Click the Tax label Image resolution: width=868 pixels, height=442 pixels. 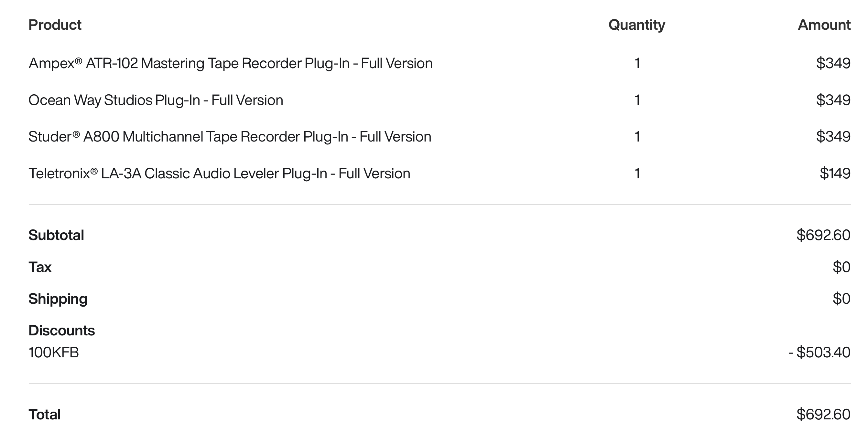point(40,267)
